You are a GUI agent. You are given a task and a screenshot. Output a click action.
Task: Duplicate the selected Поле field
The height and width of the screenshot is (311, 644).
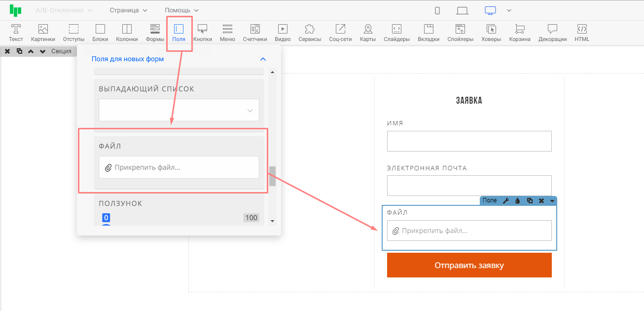pos(529,201)
